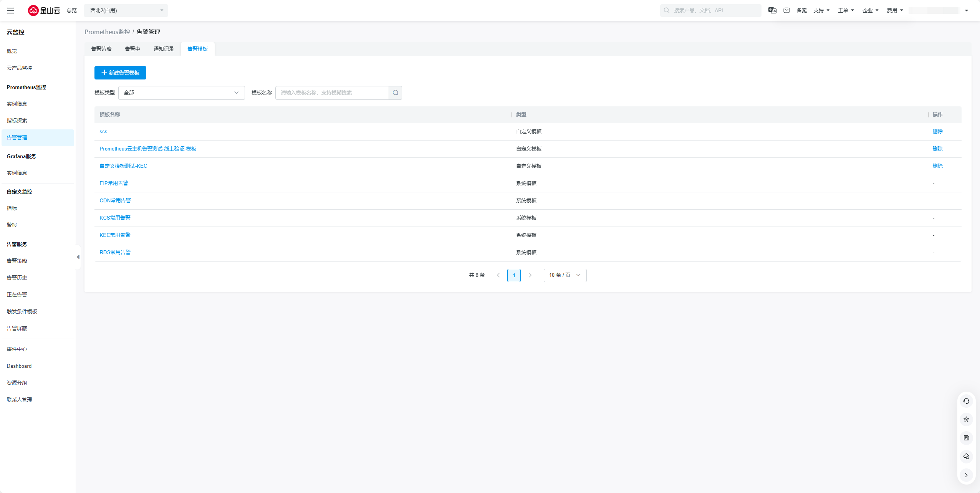Switch to the 告警策略 tab

click(101, 49)
